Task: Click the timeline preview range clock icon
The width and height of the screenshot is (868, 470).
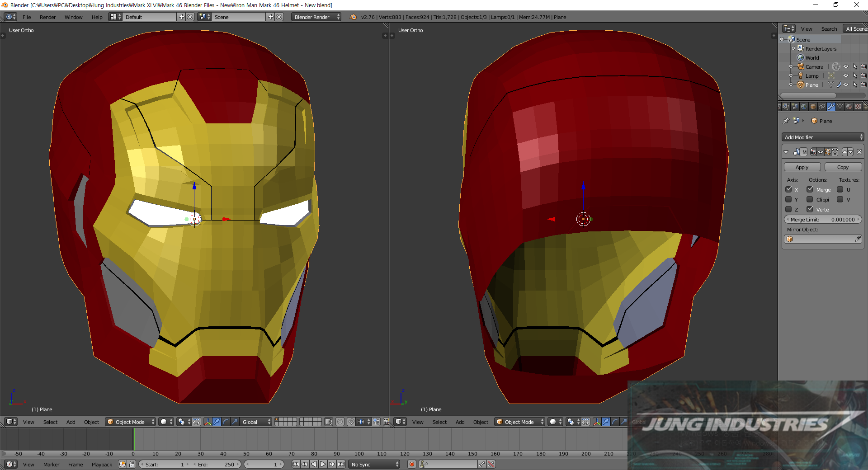Action: 123,464
